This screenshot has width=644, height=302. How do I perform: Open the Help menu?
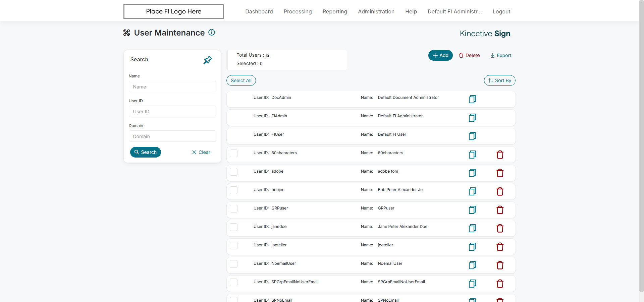pos(411,11)
